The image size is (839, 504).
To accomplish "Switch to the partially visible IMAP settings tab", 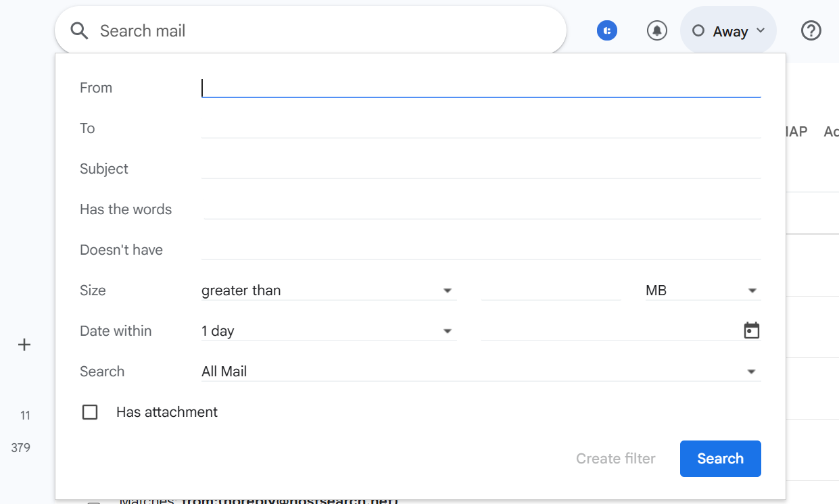I will point(795,131).
